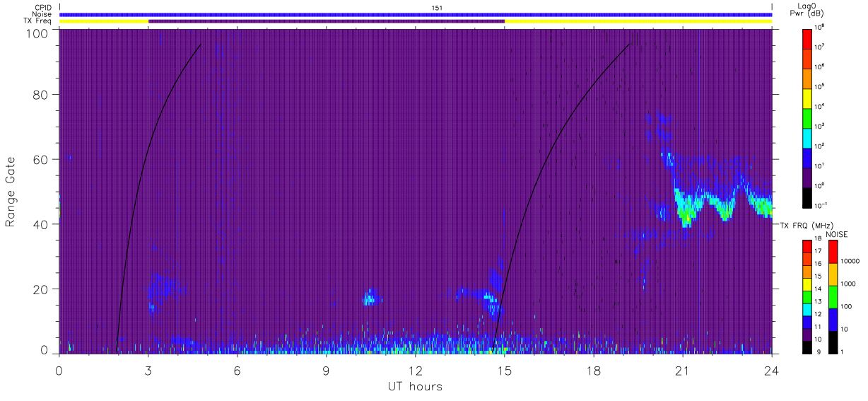Viewport: 868px width, 401px height.
Task: Click the UT hours axis title
Action: (415, 387)
